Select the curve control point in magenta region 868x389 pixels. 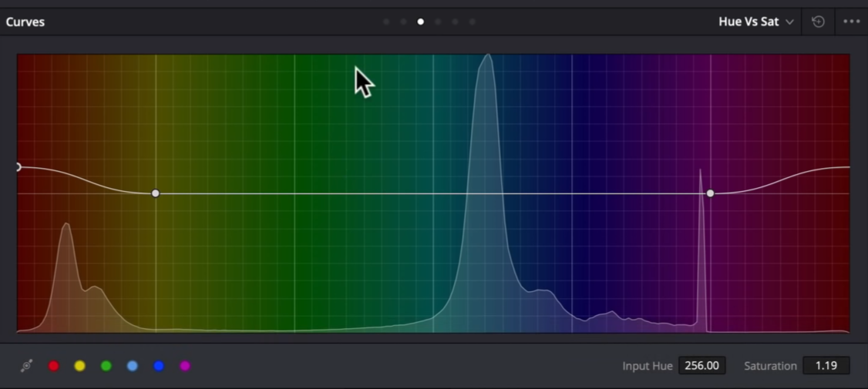click(x=710, y=193)
